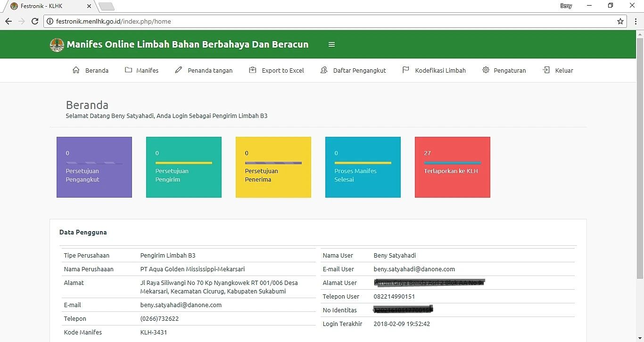Open the red Terlaporkan ke KLH card
The width and height of the screenshot is (644, 342).
[453, 167]
